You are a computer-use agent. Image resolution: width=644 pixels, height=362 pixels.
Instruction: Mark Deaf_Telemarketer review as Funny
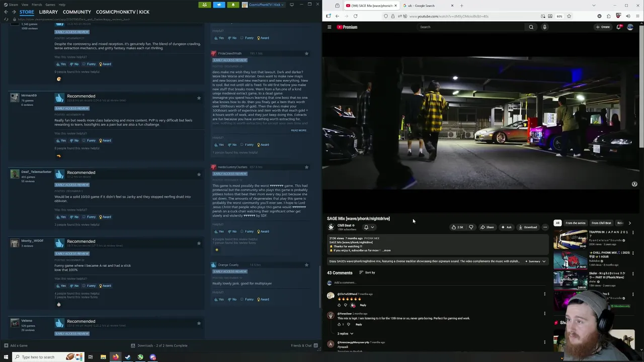pyautogui.click(x=89, y=217)
